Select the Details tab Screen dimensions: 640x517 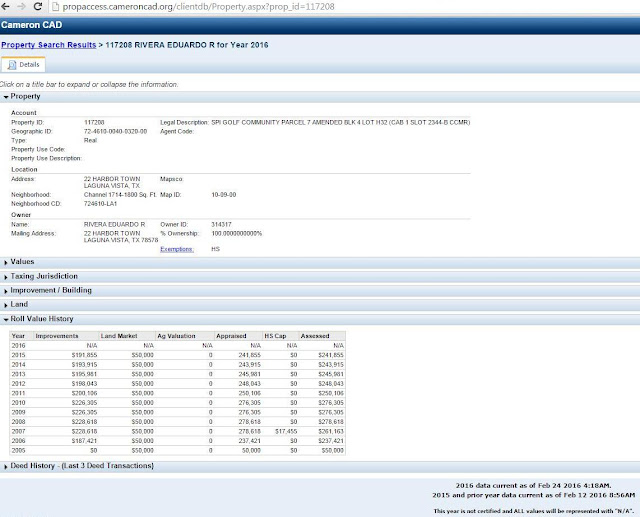point(23,65)
